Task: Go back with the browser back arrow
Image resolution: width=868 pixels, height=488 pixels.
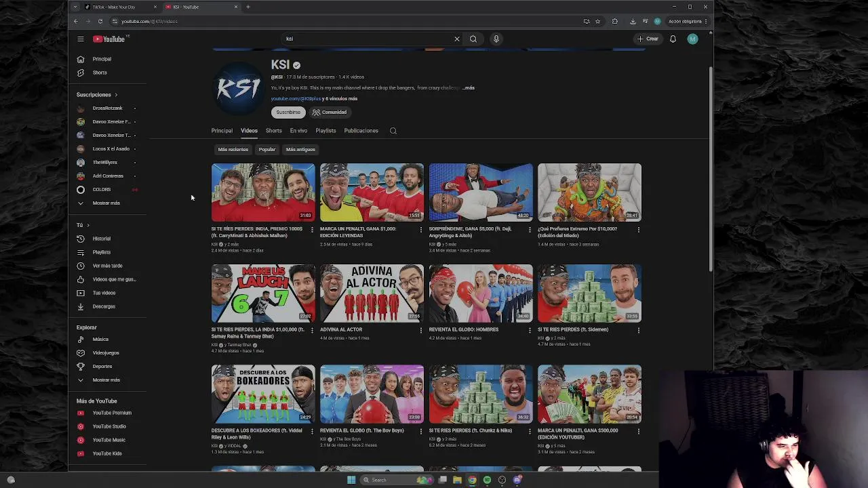Action: pyautogui.click(x=76, y=21)
